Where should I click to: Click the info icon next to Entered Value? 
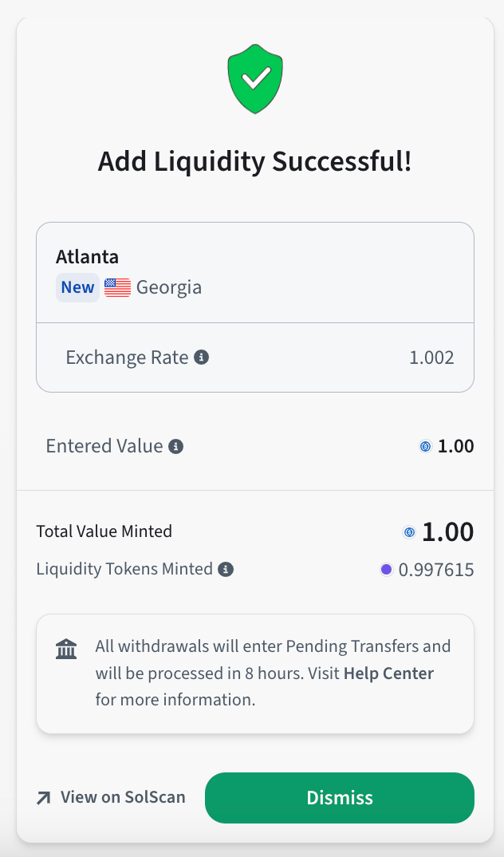(x=176, y=447)
